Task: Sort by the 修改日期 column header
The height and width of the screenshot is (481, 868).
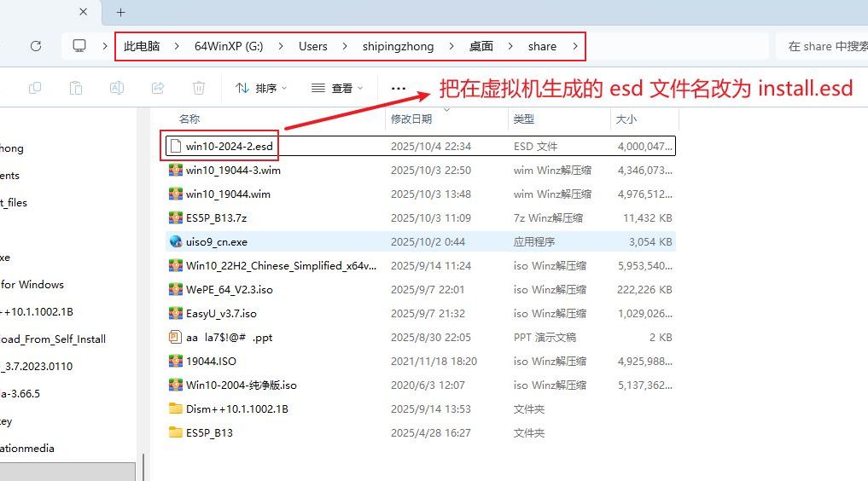Action: coord(411,119)
